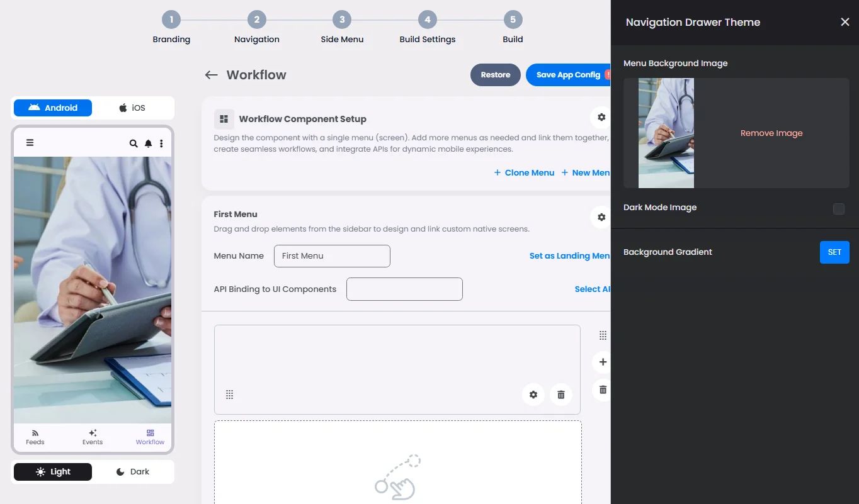
Task: Open the hamburger menu in phone preview
Action: (30, 143)
